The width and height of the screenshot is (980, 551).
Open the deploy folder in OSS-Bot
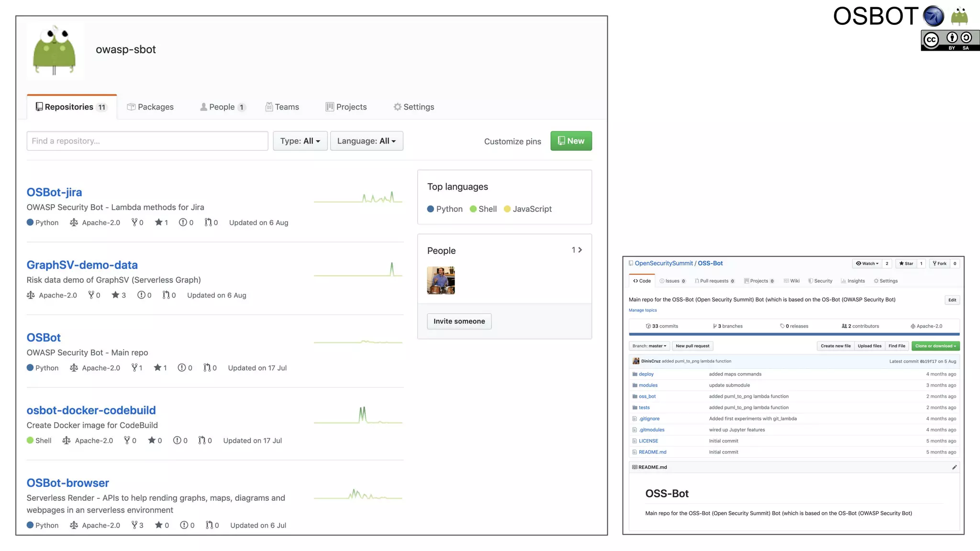[x=646, y=374]
